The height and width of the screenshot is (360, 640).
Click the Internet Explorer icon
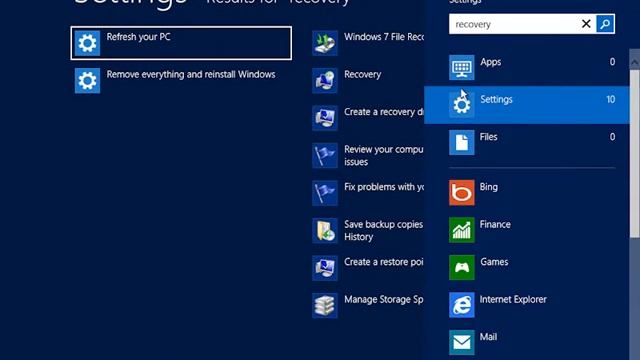(462, 305)
